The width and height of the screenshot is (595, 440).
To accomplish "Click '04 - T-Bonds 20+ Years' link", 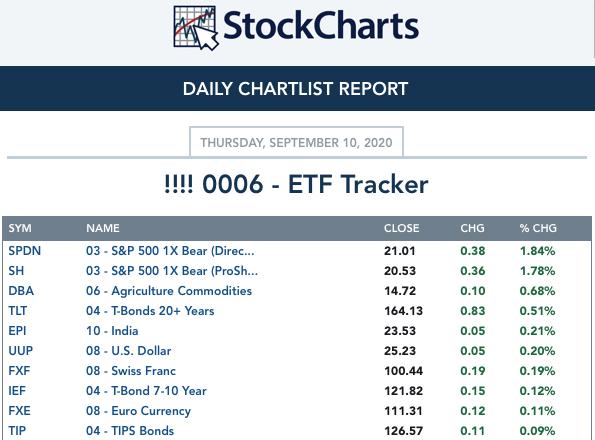I will point(150,311).
